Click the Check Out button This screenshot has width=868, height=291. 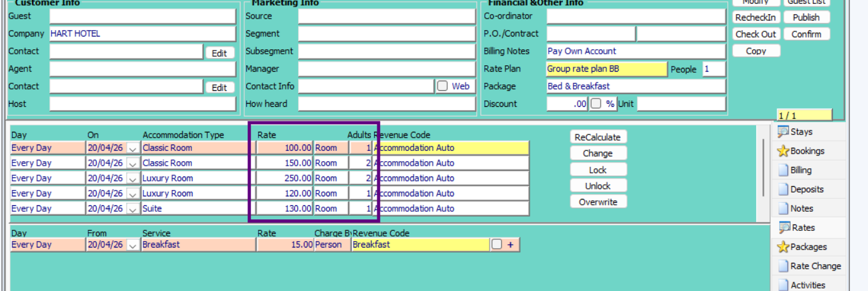(756, 34)
